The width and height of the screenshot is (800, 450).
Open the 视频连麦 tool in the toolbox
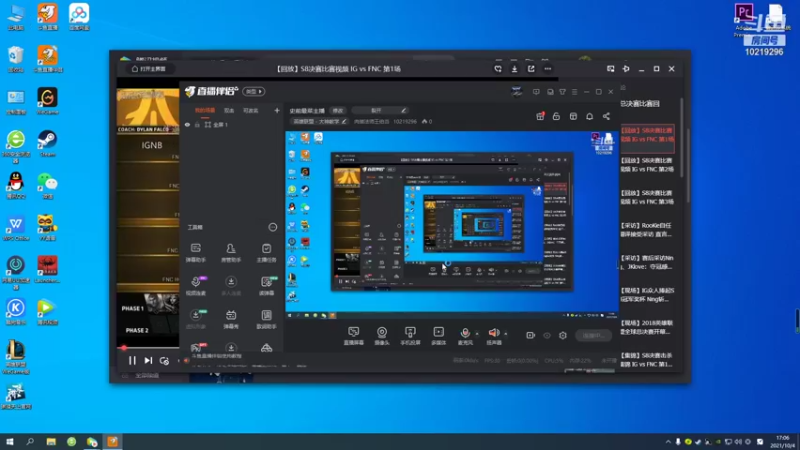point(195,286)
